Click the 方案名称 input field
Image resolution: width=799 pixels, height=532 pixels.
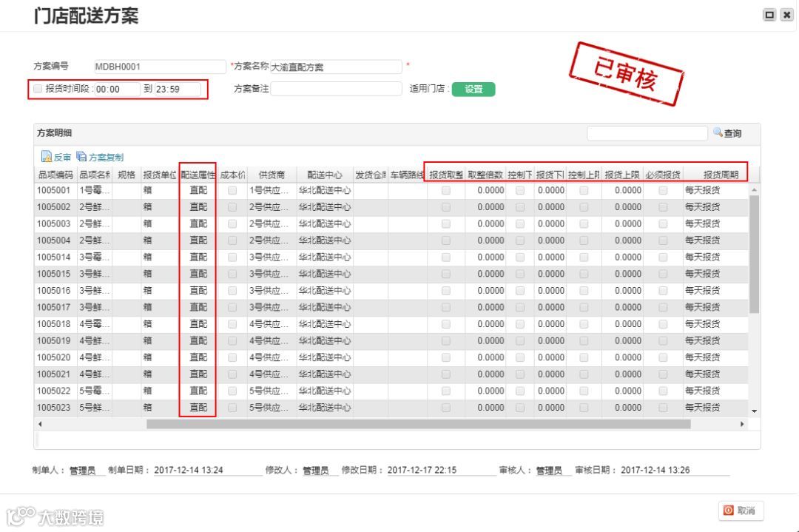tap(336, 67)
